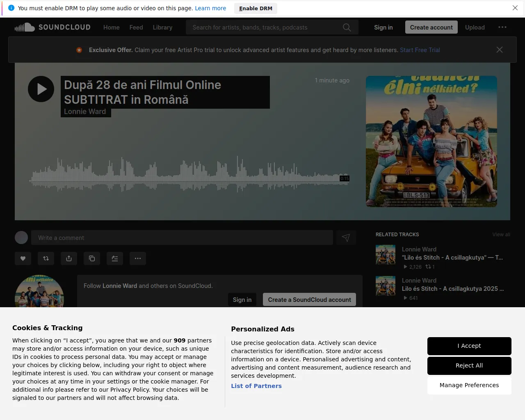Click Sign in in the header
Image resolution: width=525 pixels, height=420 pixels.
pyautogui.click(x=383, y=27)
